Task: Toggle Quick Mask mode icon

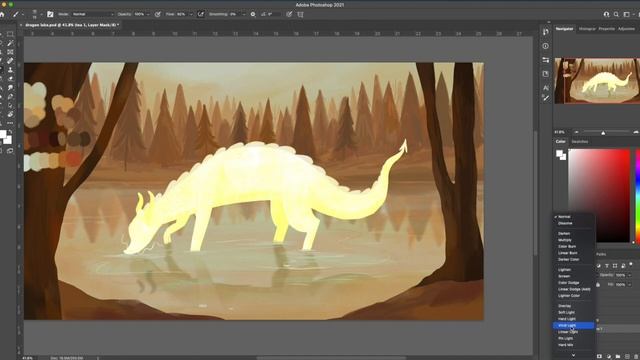Action: coord(2,151)
